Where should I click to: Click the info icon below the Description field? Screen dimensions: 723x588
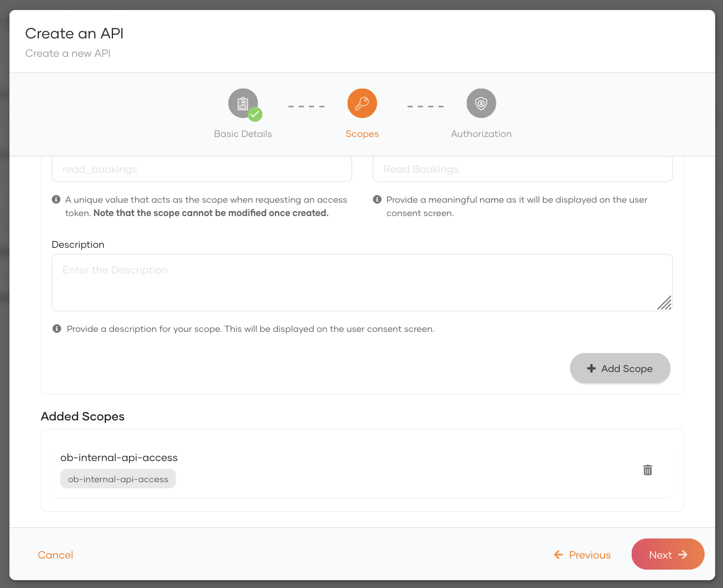[56, 328]
